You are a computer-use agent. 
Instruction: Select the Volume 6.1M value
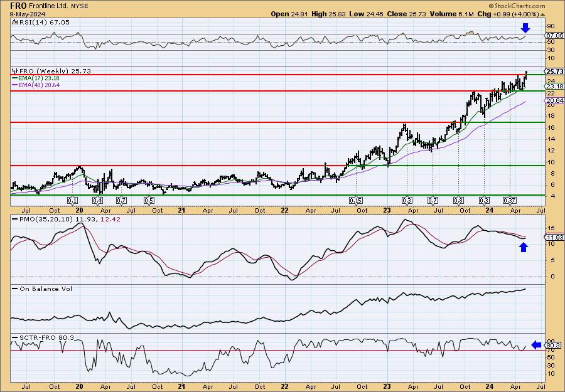click(452, 14)
